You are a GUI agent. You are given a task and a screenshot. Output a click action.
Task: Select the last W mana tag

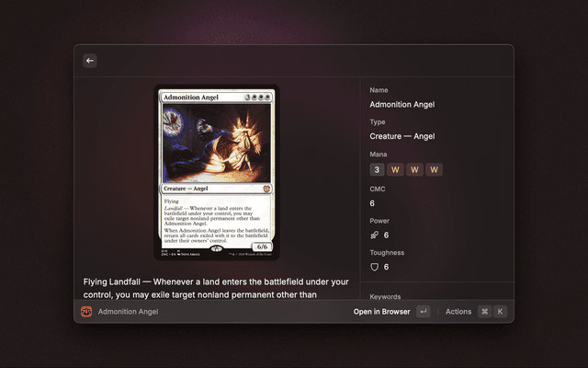click(435, 169)
